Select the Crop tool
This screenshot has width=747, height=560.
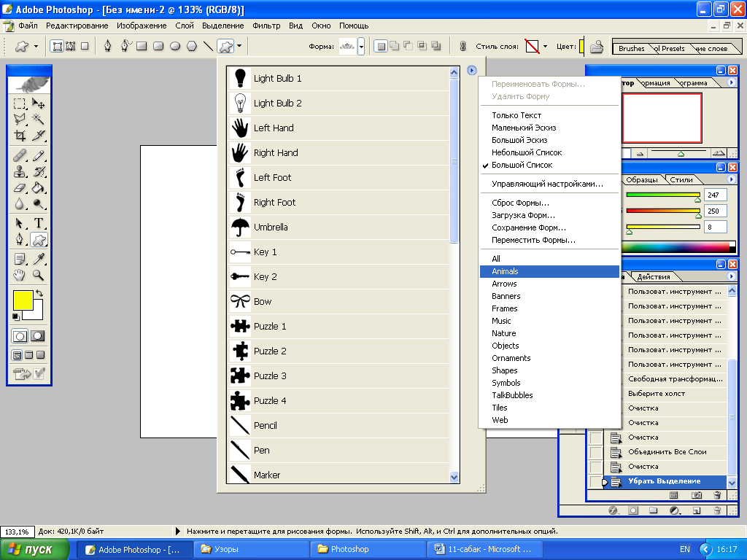20,136
